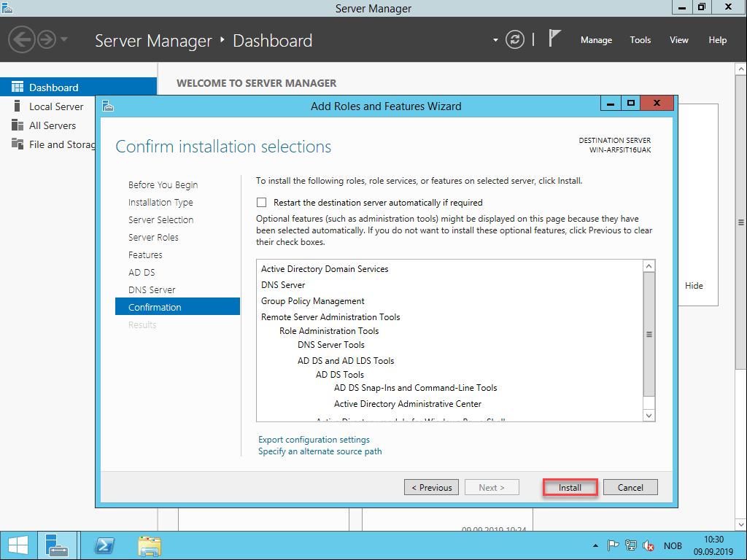The width and height of the screenshot is (747, 560).
Task: Minimize the Add Roles wizard window
Action: point(611,103)
